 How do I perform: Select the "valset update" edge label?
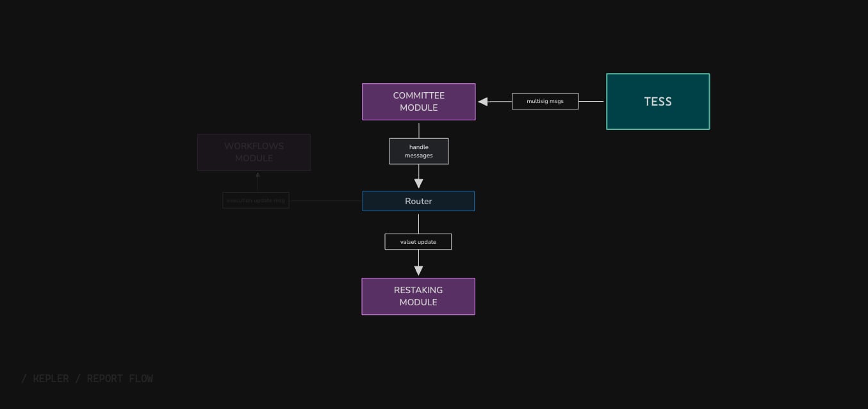(x=418, y=242)
